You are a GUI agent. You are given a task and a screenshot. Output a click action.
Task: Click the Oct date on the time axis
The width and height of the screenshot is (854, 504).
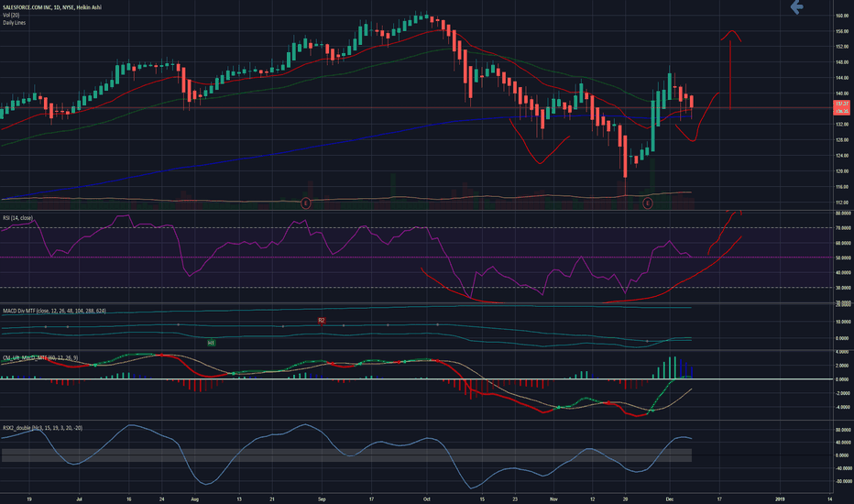426,499
